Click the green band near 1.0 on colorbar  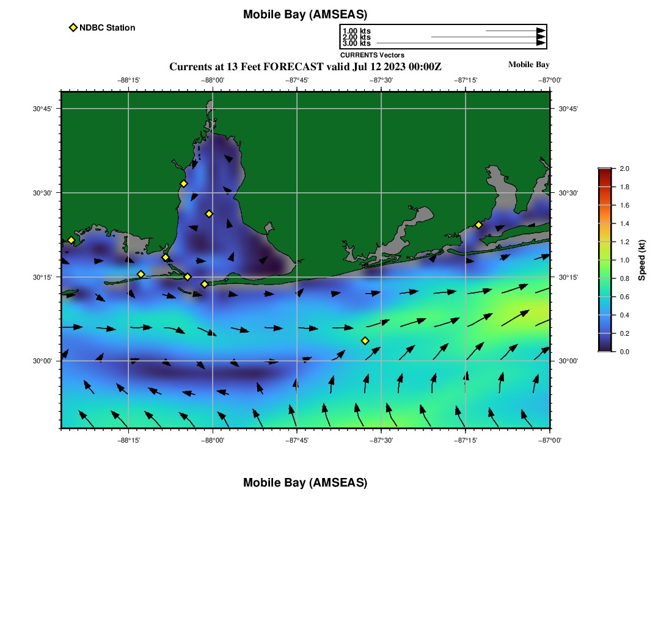tap(605, 260)
